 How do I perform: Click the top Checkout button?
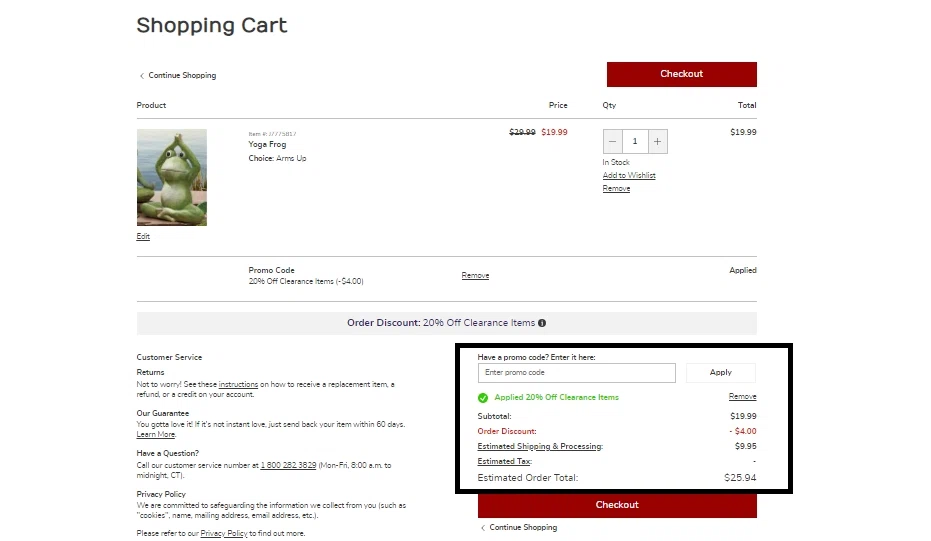681,74
